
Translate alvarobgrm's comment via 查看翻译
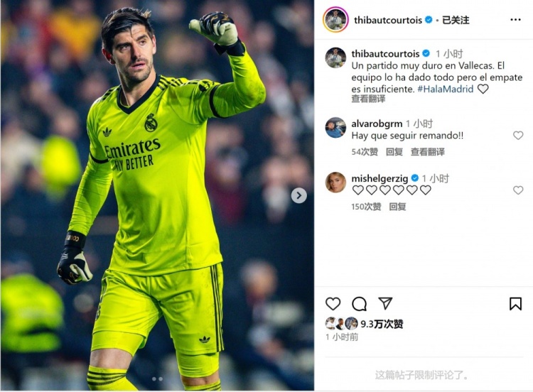point(428,151)
